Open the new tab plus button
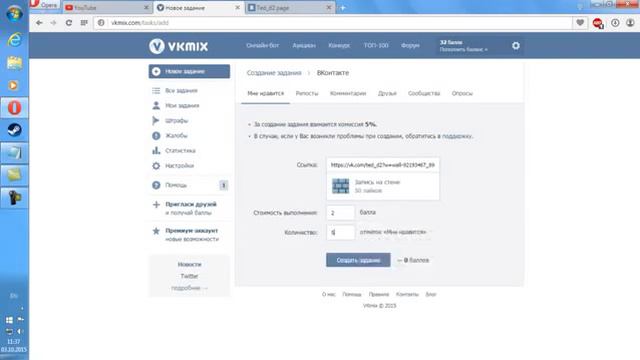The image size is (640, 360). click(343, 8)
